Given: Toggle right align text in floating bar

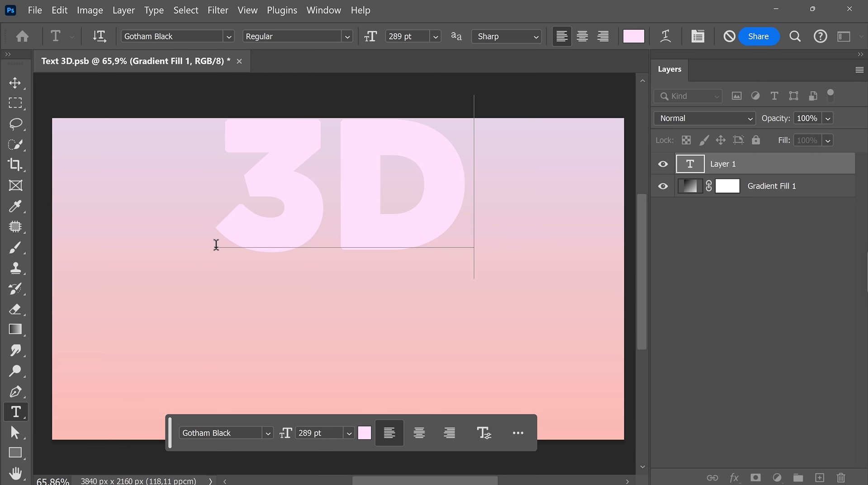Looking at the screenshot, I should click(x=449, y=433).
